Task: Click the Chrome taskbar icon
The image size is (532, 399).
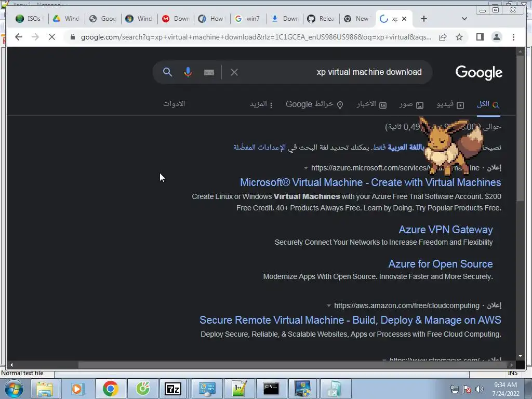Action: tap(110, 389)
